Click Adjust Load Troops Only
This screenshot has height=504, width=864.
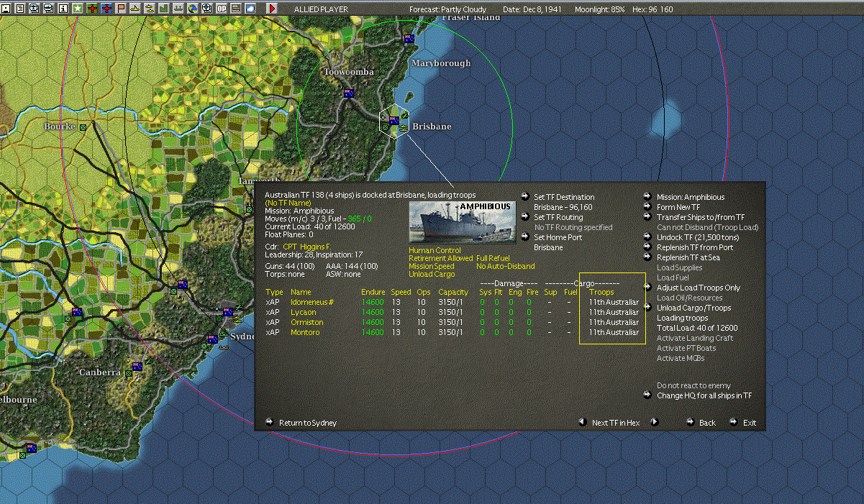point(698,288)
